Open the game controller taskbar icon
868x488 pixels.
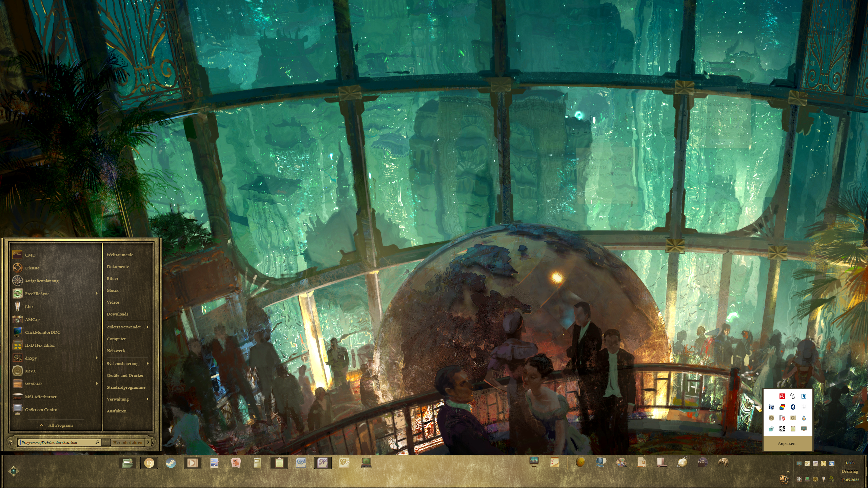click(723, 462)
